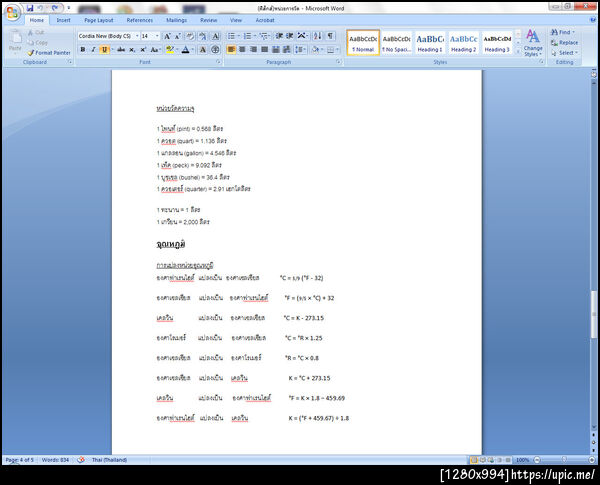Align text right

tap(253, 49)
